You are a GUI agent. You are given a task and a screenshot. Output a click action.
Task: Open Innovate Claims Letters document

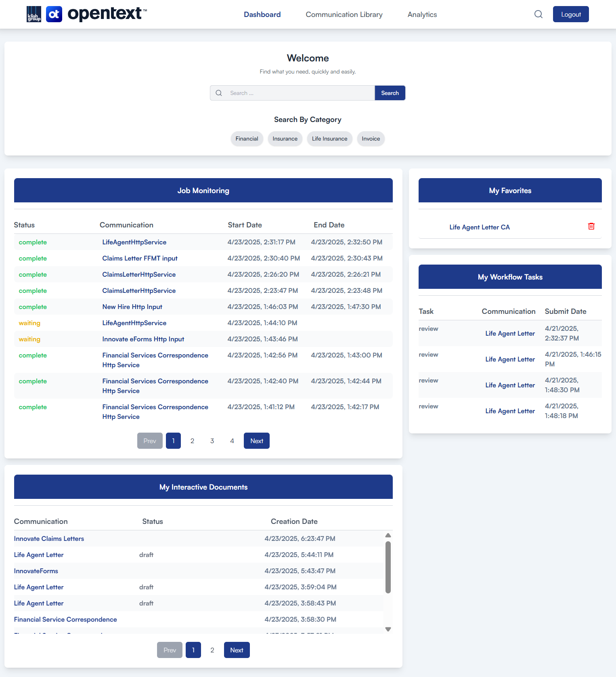(x=49, y=538)
